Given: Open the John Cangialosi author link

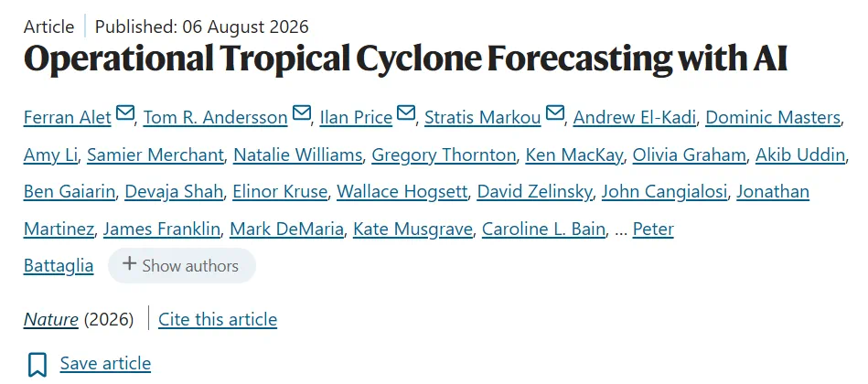Looking at the screenshot, I should point(664,192).
